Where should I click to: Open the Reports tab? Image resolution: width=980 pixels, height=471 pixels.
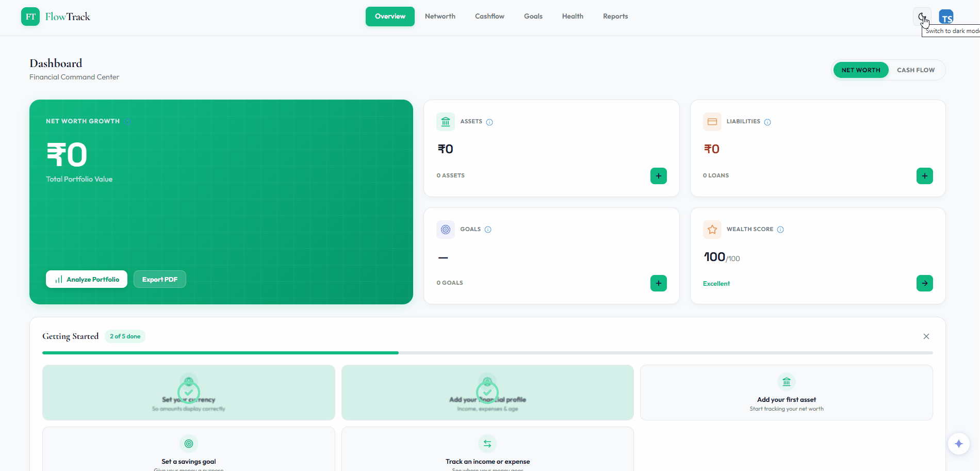pyautogui.click(x=615, y=17)
